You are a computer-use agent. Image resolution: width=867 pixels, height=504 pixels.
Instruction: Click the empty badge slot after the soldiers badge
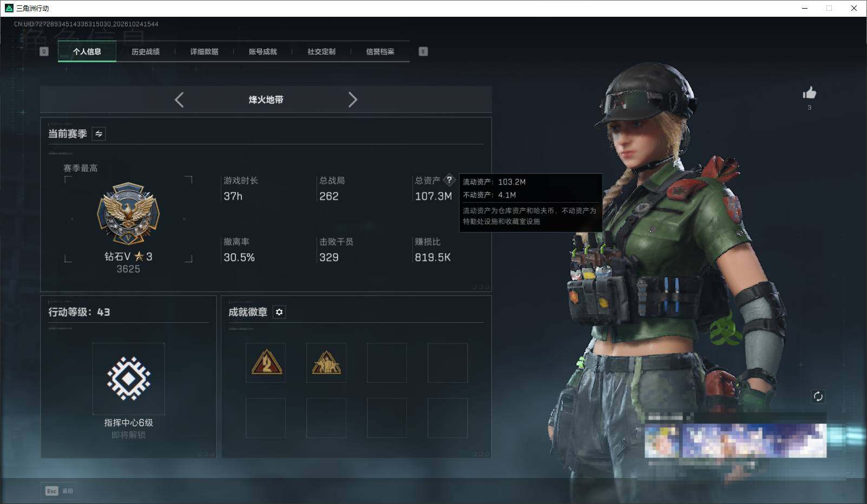(x=387, y=363)
